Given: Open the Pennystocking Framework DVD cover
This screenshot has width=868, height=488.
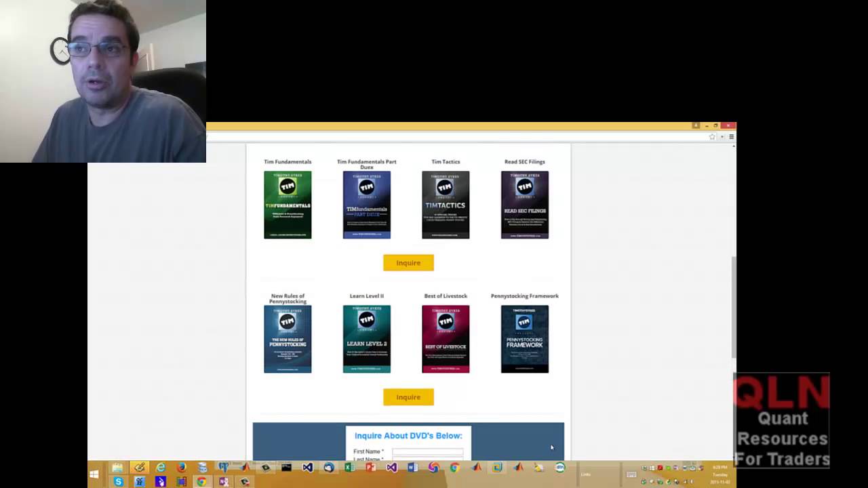Looking at the screenshot, I should (x=524, y=339).
